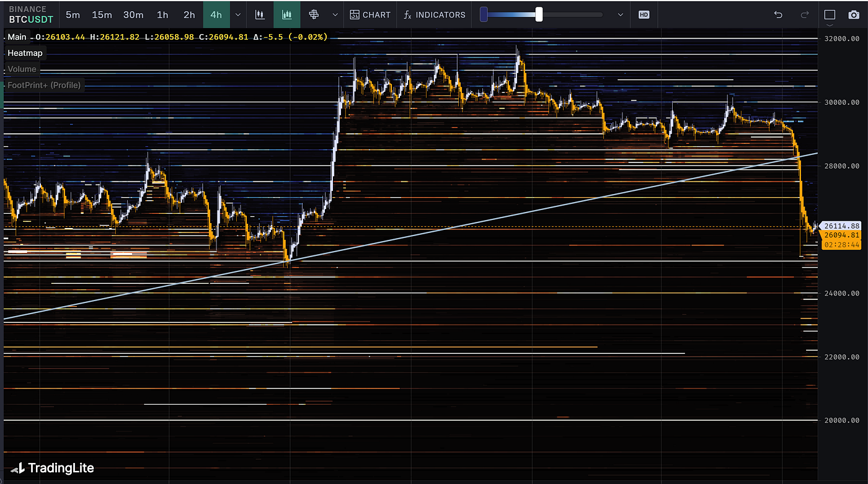This screenshot has width=868, height=484.
Task: Click the 28000.00 price axis label
Action: [842, 166]
